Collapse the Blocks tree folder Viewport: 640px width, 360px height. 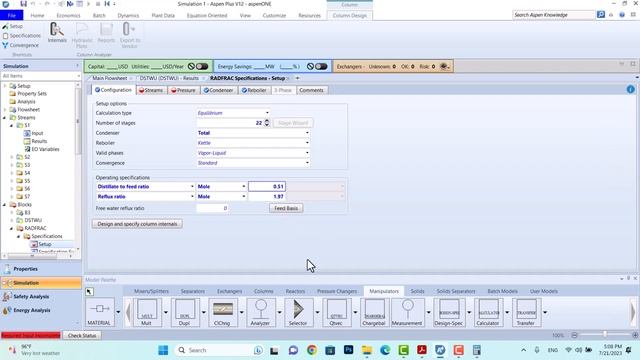5,204
